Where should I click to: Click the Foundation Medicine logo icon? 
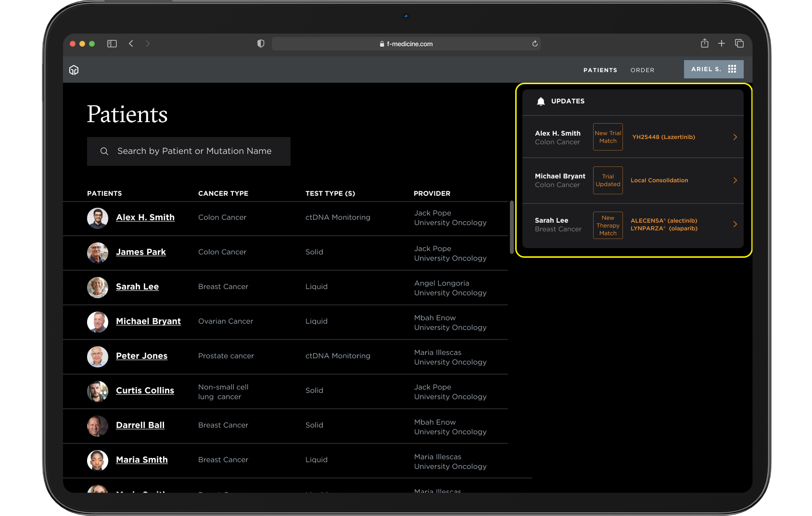(x=74, y=70)
